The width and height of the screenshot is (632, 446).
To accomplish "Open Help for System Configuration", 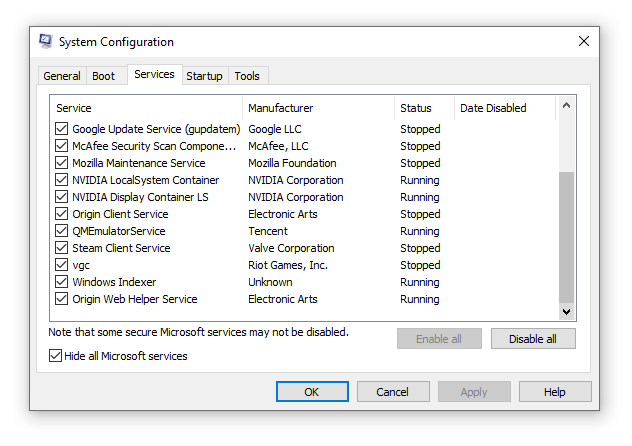I will [x=555, y=392].
